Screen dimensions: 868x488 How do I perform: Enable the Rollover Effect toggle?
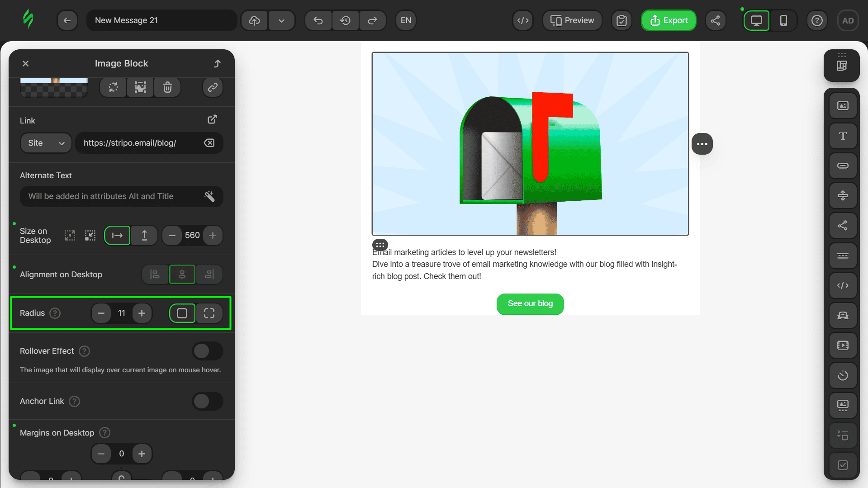pyautogui.click(x=208, y=351)
